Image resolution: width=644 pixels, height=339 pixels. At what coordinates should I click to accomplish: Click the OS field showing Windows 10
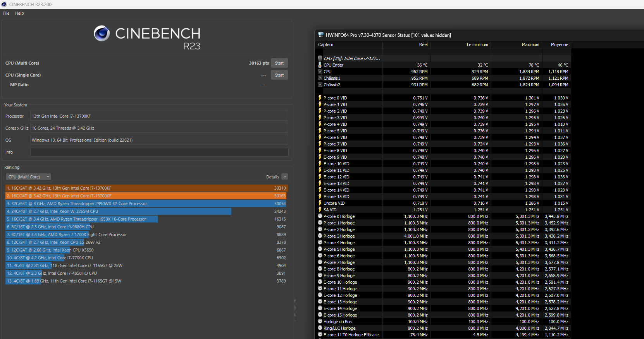point(159,140)
